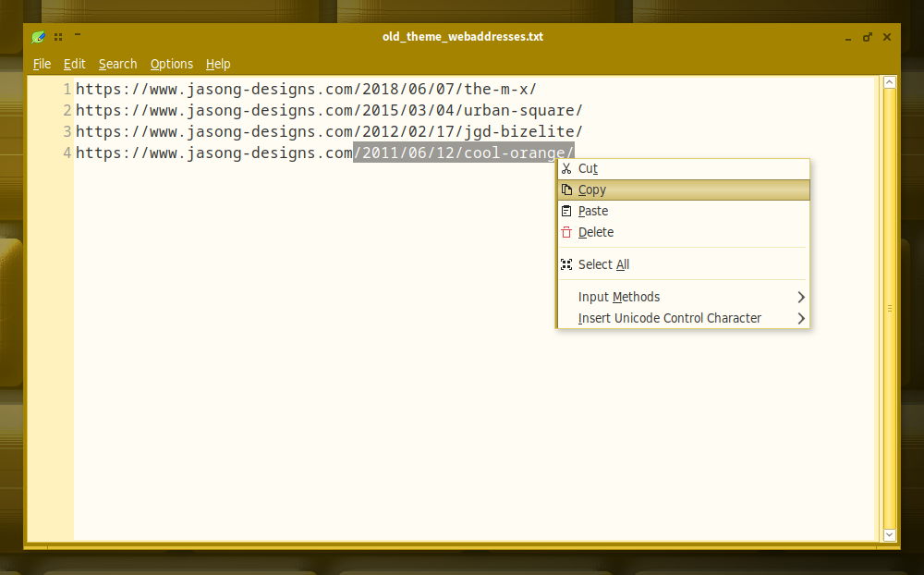Image resolution: width=924 pixels, height=575 pixels.
Task: Click the highlighted /2011/06/12/cool-orange/ text
Action: click(x=464, y=153)
